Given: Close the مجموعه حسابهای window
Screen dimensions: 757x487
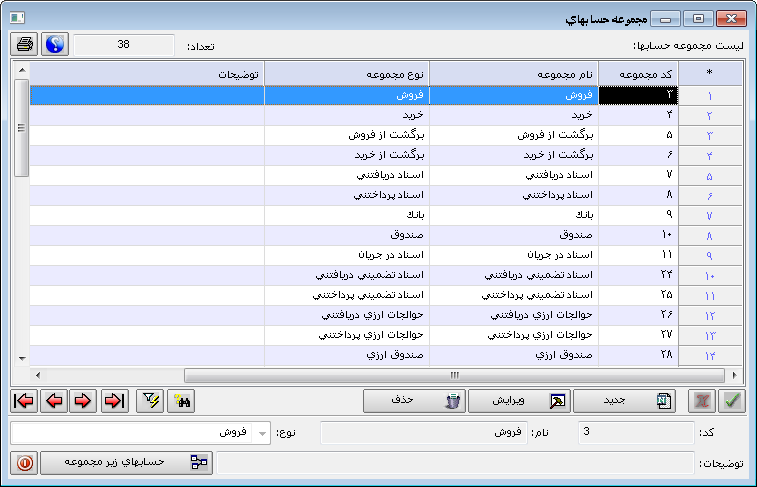Looking at the screenshot, I should [x=731, y=19].
